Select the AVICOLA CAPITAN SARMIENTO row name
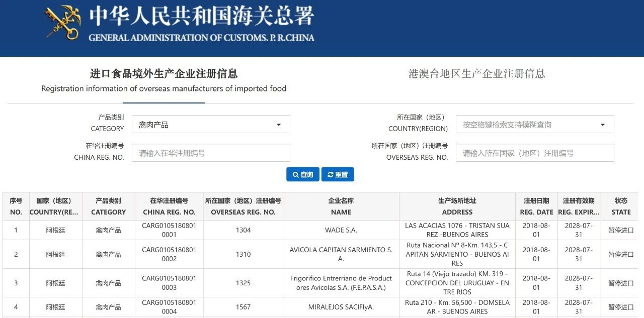The height and width of the screenshot is (318, 644). pos(341,254)
